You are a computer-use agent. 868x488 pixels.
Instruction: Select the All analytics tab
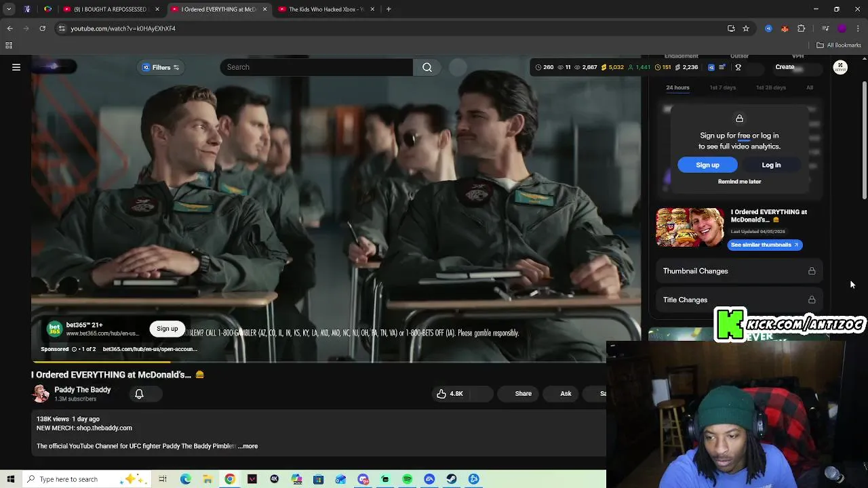810,87
